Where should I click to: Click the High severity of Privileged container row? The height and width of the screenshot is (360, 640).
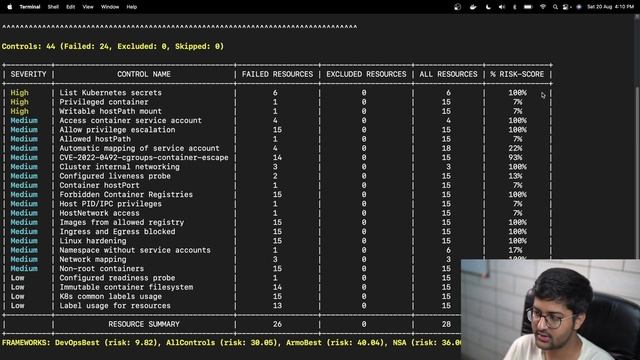coord(20,102)
